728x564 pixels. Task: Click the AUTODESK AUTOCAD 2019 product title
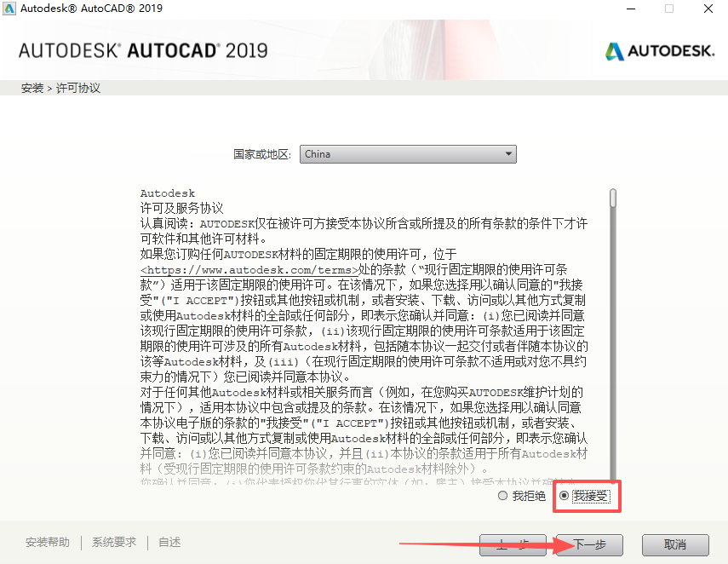[143, 50]
